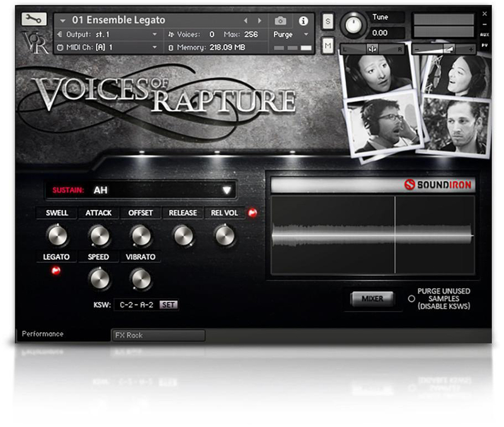Solo the instrument with S button

pyautogui.click(x=328, y=21)
